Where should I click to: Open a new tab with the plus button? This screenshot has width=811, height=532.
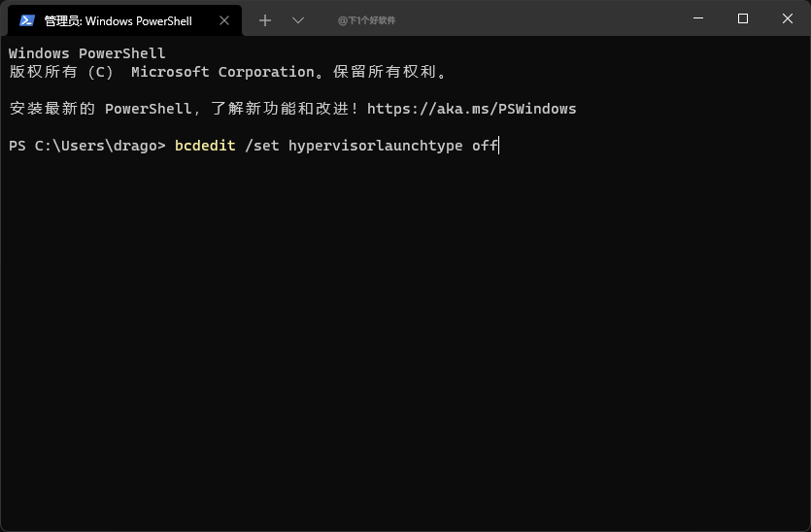pos(265,20)
